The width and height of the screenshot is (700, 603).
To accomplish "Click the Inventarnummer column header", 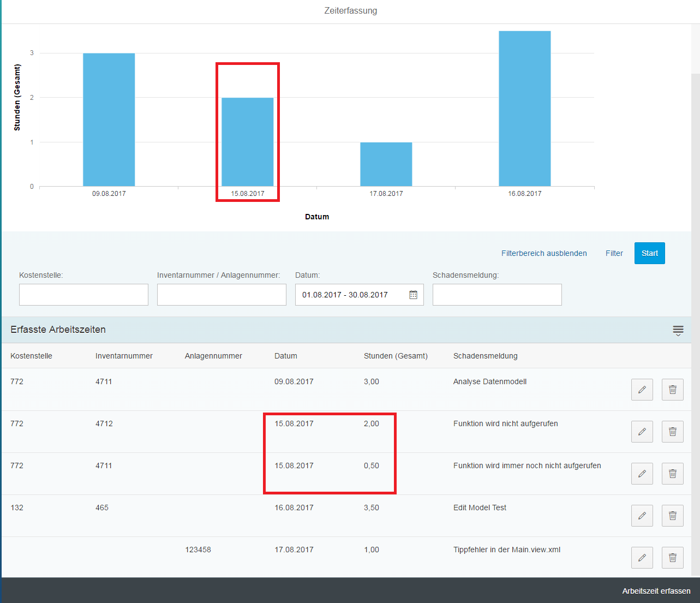I will point(124,356).
